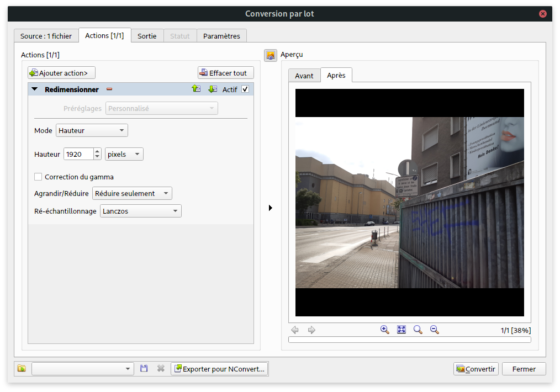This screenshot has height=392, width=560.
Task: Remove the Redimensionner action with red minus
Action: (x=109, y=89)
